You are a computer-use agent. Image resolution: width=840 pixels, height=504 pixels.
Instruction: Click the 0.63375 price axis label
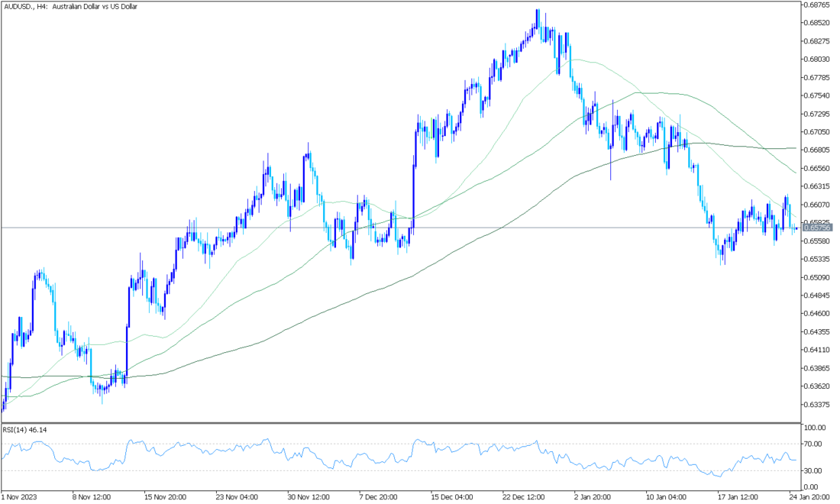818,405
